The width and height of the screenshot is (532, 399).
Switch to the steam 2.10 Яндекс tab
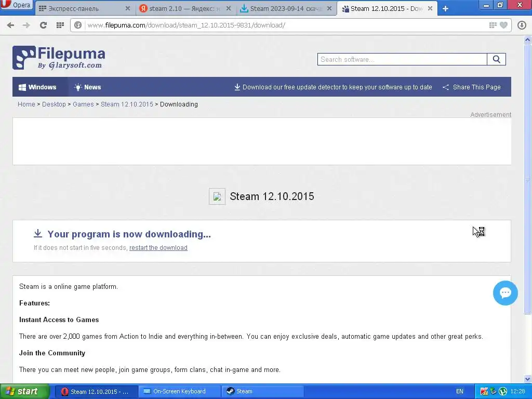(185, 8)
